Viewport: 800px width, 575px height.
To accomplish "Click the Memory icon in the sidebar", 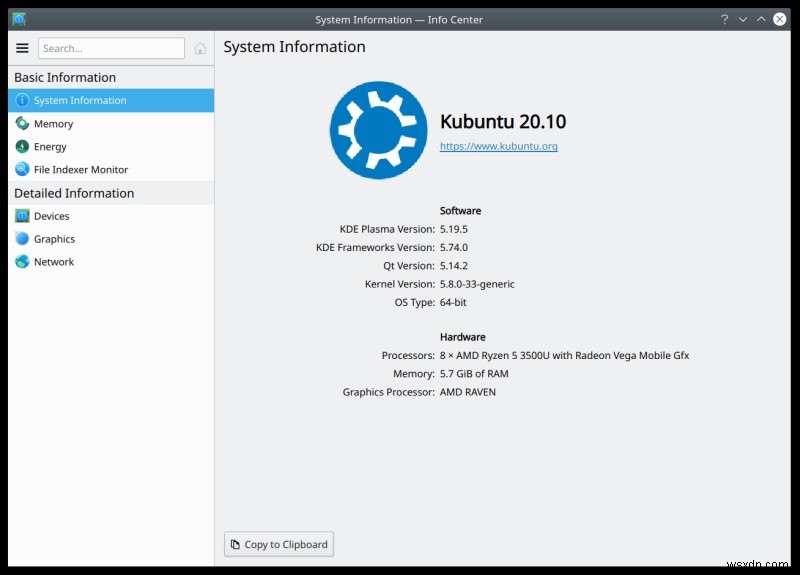I will click(22, 123).
